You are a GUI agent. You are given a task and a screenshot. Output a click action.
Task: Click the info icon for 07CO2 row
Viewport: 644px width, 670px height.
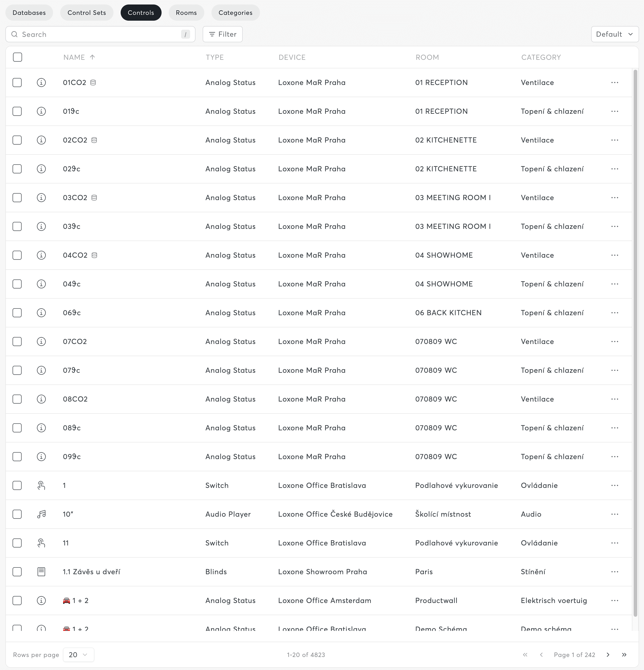point(41,342)
